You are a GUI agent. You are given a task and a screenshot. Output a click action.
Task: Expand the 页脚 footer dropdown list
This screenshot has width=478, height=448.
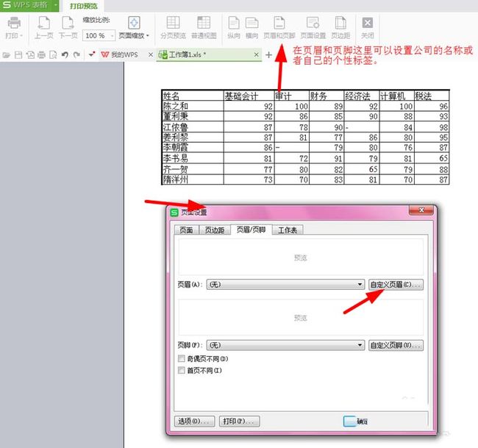360,345
